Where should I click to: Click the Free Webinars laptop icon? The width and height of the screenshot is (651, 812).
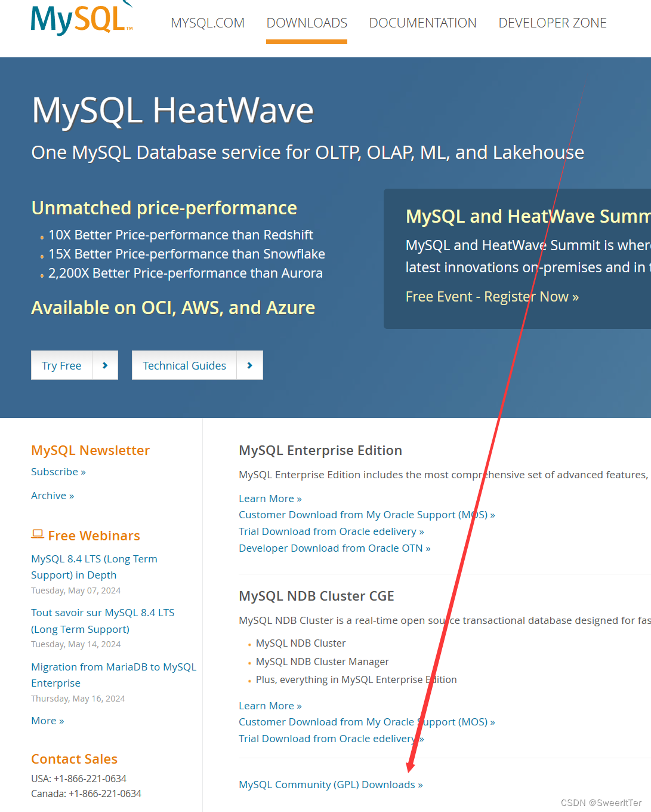[38, 534]
